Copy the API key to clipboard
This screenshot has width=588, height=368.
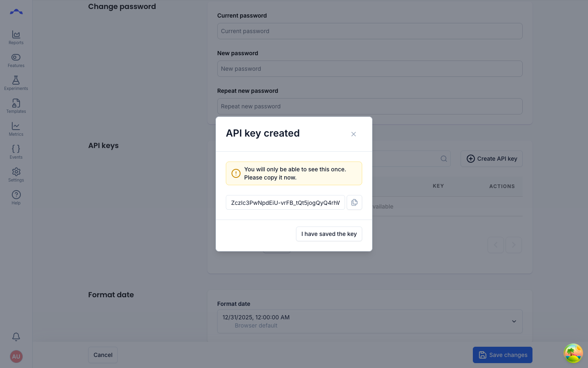tap(354, 202)
